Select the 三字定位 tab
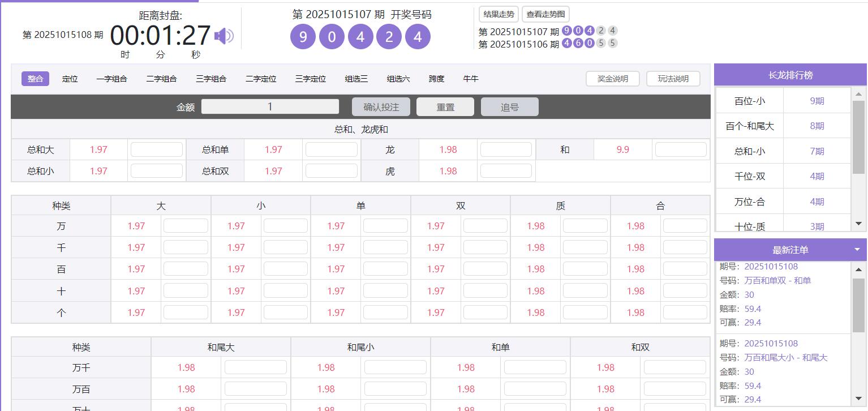This screenshot has width=868, height=411. [x=310, y=79]
